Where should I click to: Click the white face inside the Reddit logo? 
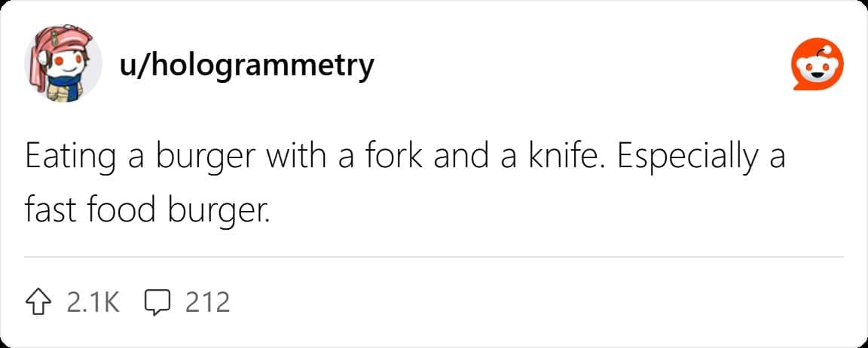point(815,73)
